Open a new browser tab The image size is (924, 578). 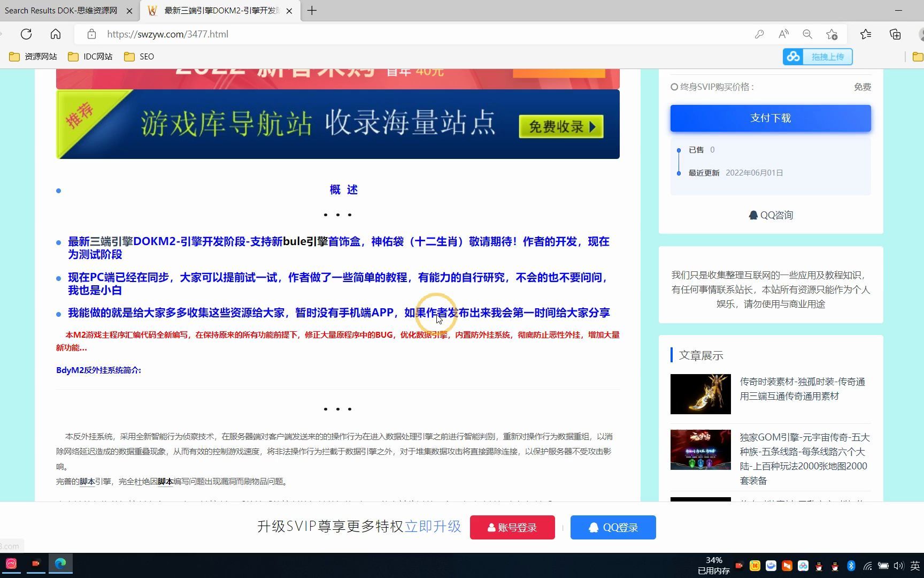point(312,11)
